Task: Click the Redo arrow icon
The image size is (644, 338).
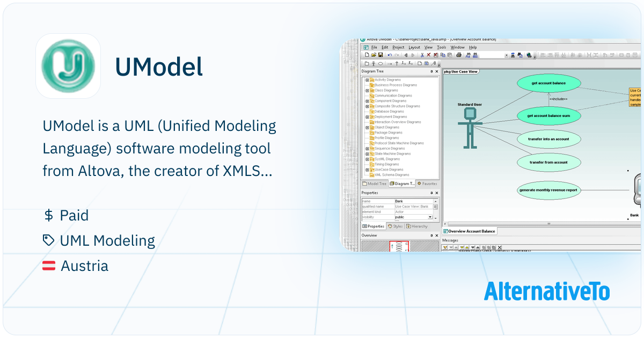Action: [397, 55]
